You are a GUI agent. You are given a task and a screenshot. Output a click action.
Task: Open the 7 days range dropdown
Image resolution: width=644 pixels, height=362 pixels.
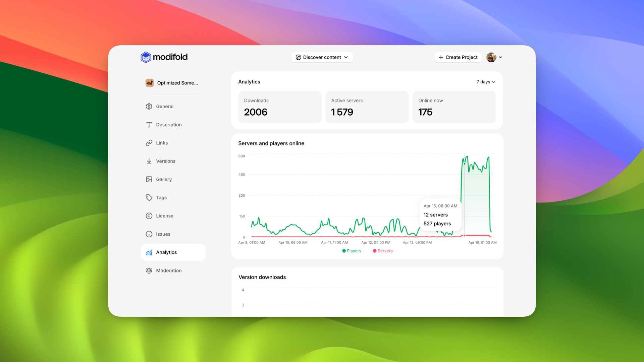coord(486,82)
